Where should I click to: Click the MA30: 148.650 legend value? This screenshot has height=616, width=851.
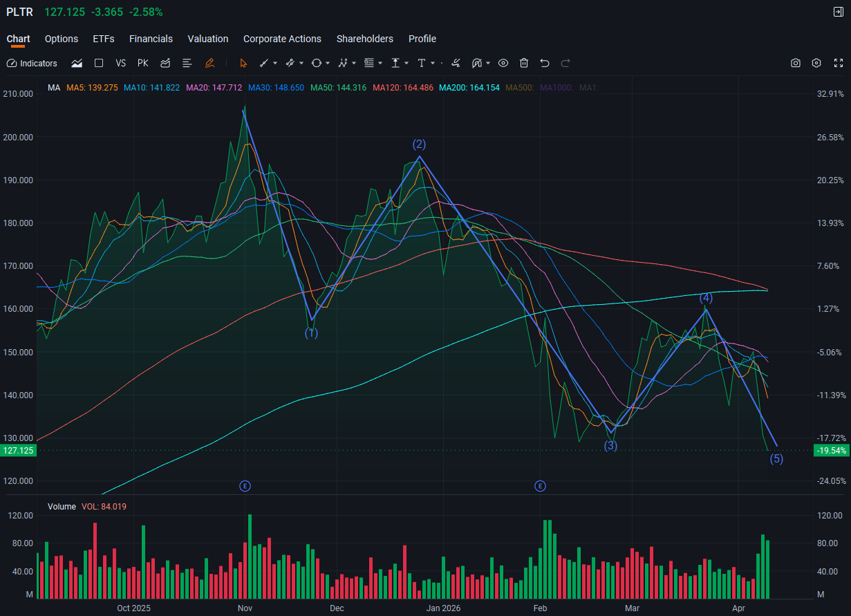(276, 88)
